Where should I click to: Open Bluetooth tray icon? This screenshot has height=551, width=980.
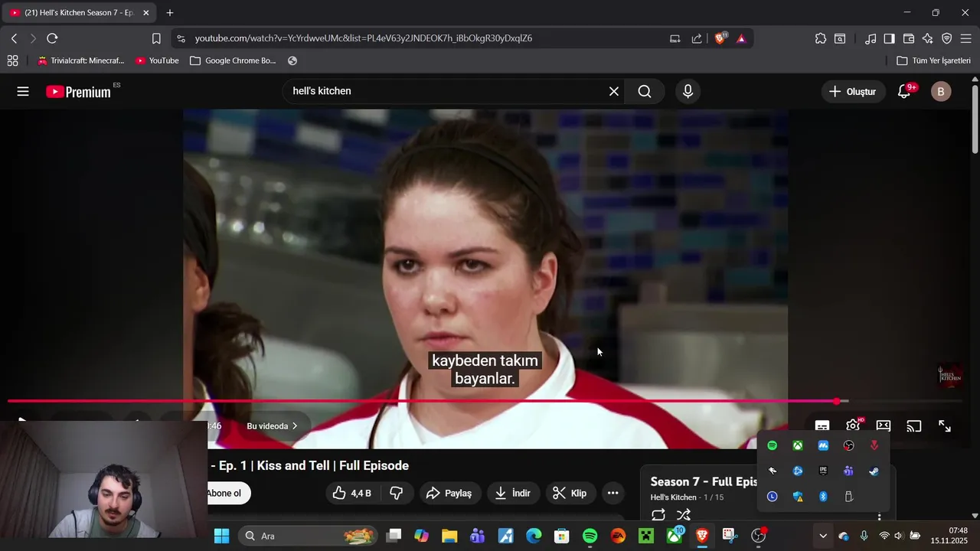823,497
